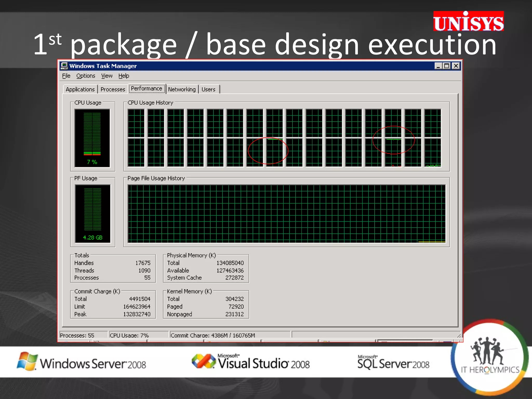Click the Totals Processes value 55
Viewport: 532px width, 399px height.
click(x=147, y=278)
